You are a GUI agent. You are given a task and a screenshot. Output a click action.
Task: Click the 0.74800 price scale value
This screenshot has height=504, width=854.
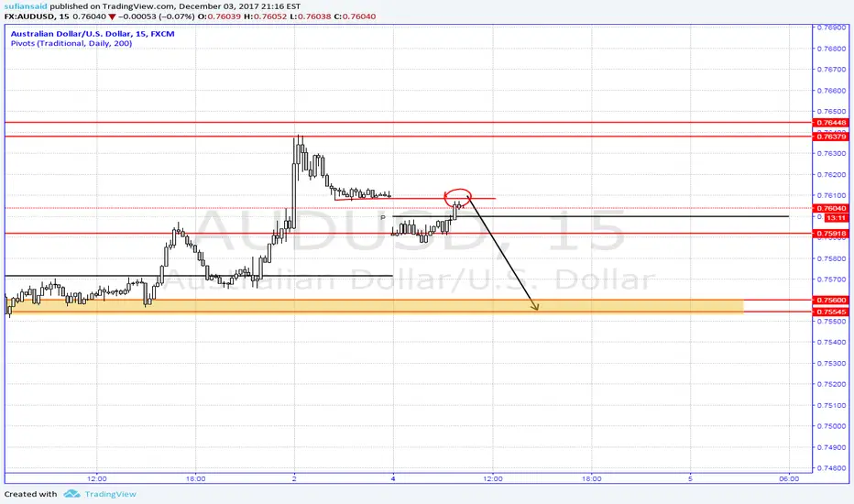pos(831,468)
